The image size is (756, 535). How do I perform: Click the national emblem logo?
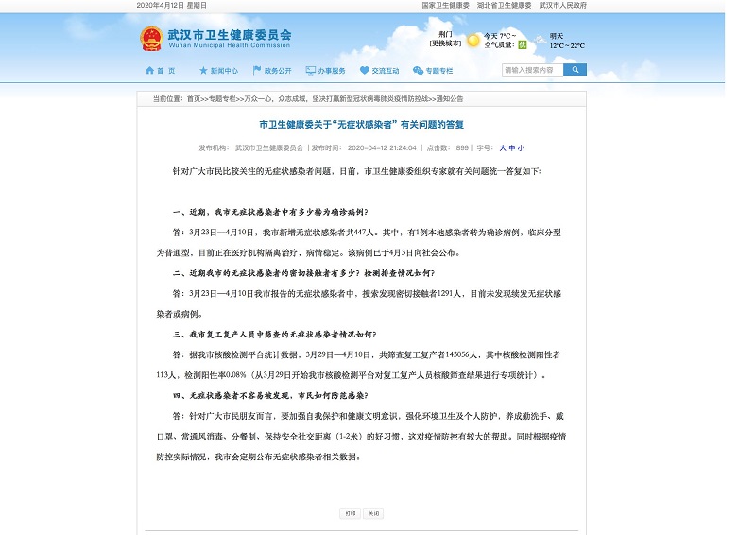click(151, 39)
